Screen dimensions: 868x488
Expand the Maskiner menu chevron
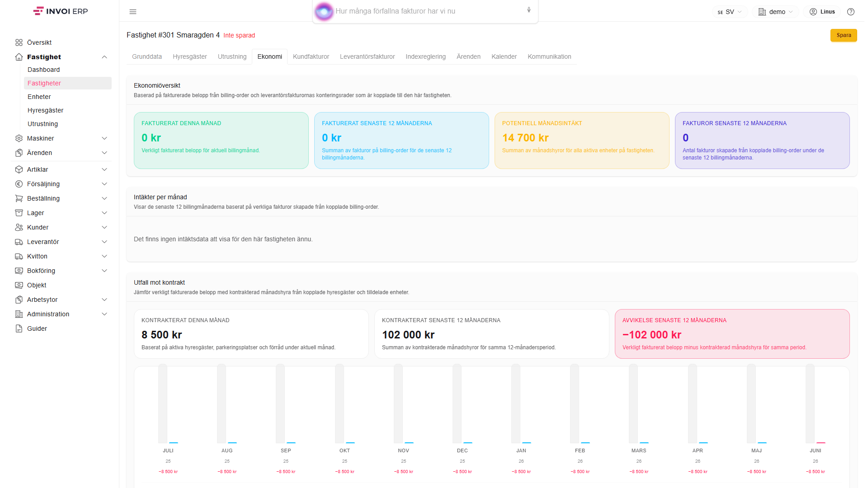[x=104, y=138]
